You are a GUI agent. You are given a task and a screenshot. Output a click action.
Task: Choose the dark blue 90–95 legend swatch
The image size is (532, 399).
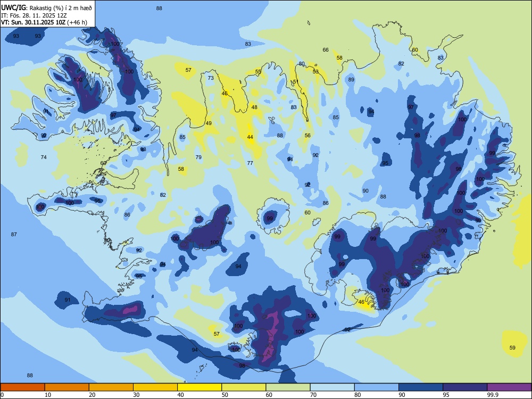pos(421,387)
